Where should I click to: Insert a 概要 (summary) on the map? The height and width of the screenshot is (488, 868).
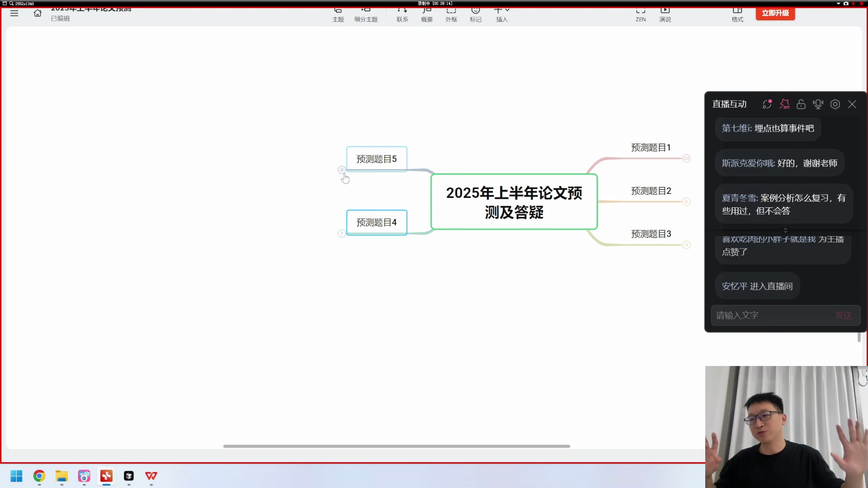click(426, 14)
